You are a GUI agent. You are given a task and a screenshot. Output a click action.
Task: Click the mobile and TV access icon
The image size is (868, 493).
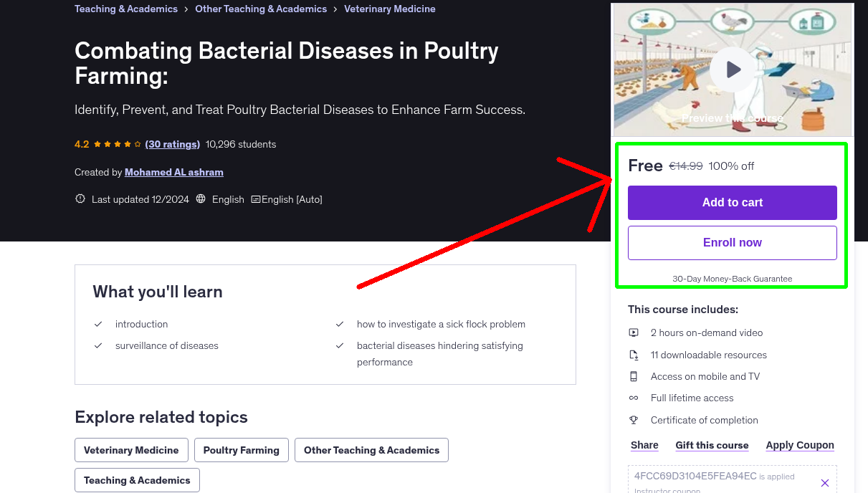pos(634,376)
